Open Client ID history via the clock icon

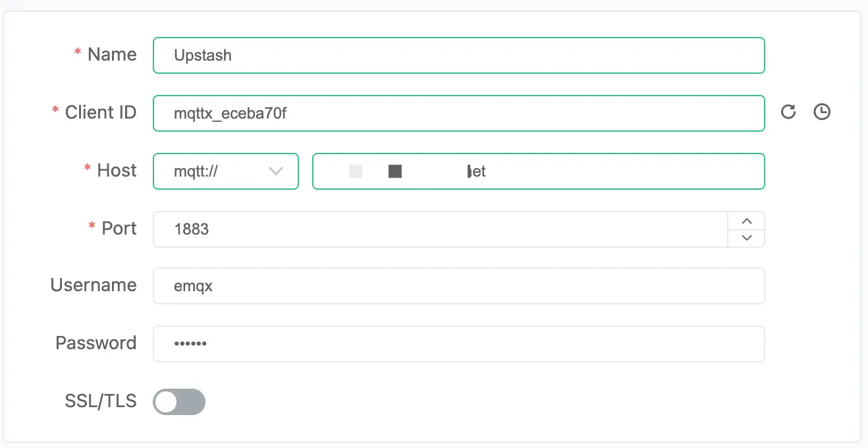[821, 112]
